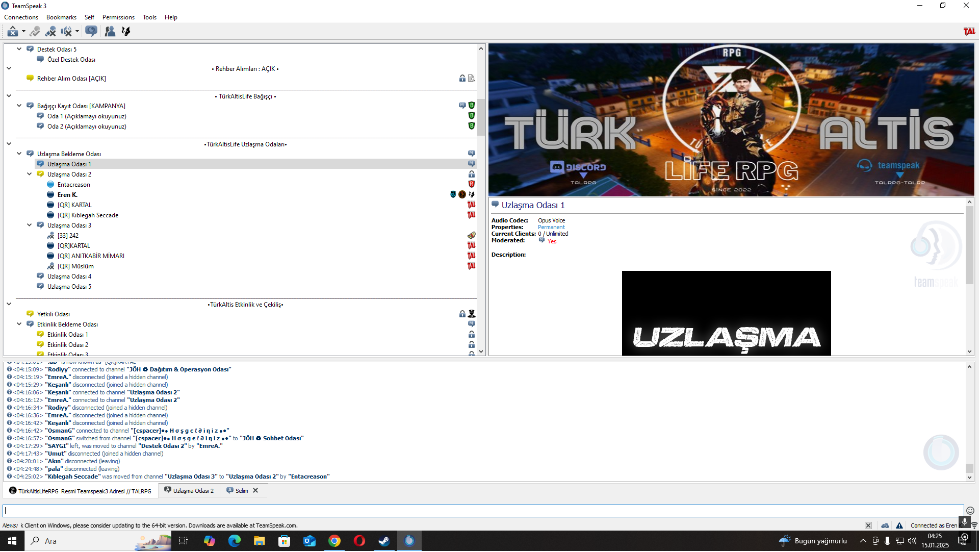The image size is (980, 552).
Task: Select the Uzlaşma Odası 4 channel
Action: 69,277
